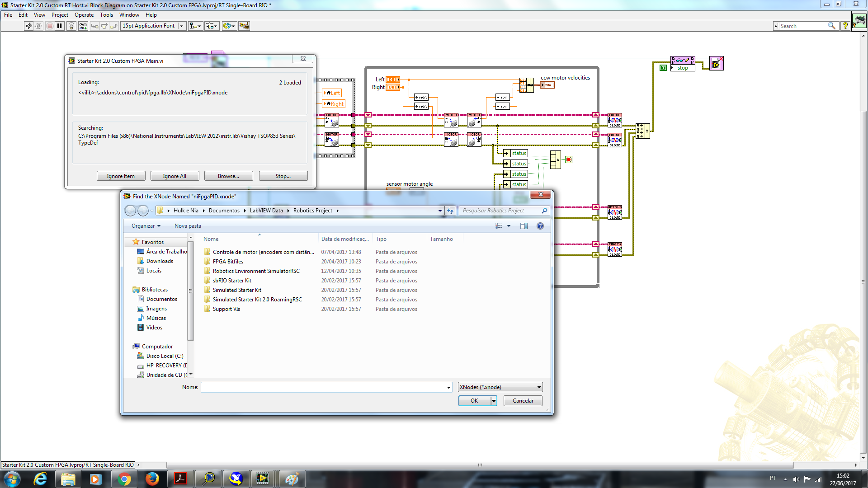Click the file dialog back navigation arrow
This screenshot has height=488, width=868.
130,211
